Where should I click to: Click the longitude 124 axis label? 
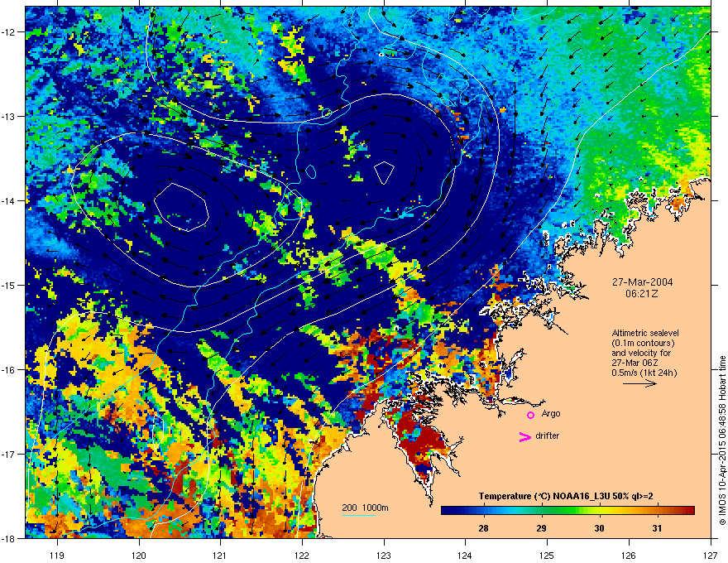coord(465,555)
